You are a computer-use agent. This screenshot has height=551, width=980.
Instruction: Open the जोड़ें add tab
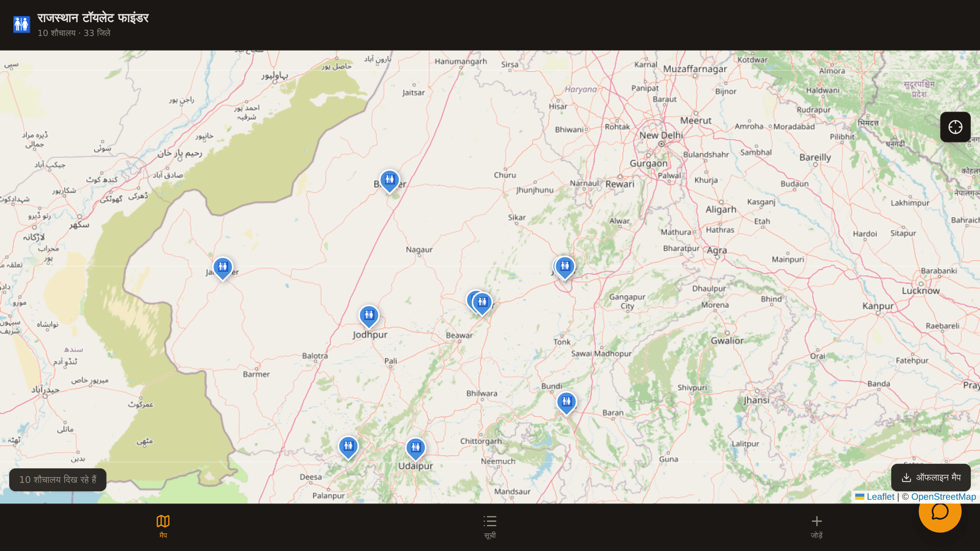[x=817, y=527]
